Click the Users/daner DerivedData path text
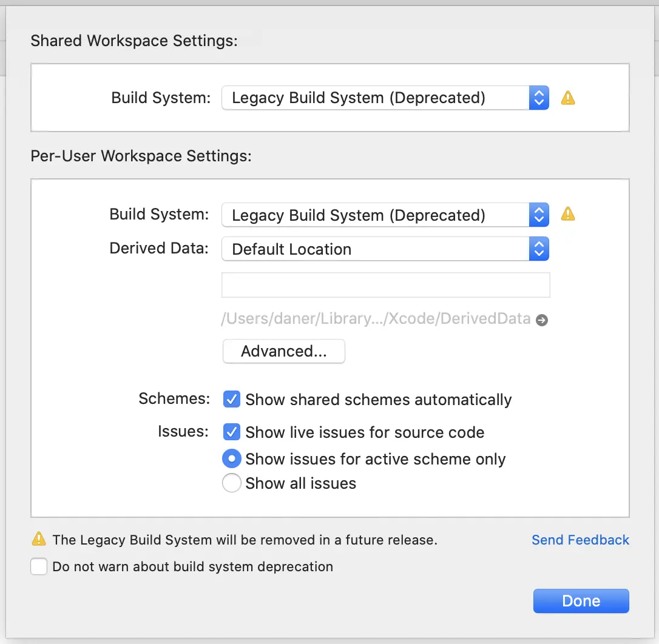The width and height of the screenshot is (659, 644). tap(376, 319)
